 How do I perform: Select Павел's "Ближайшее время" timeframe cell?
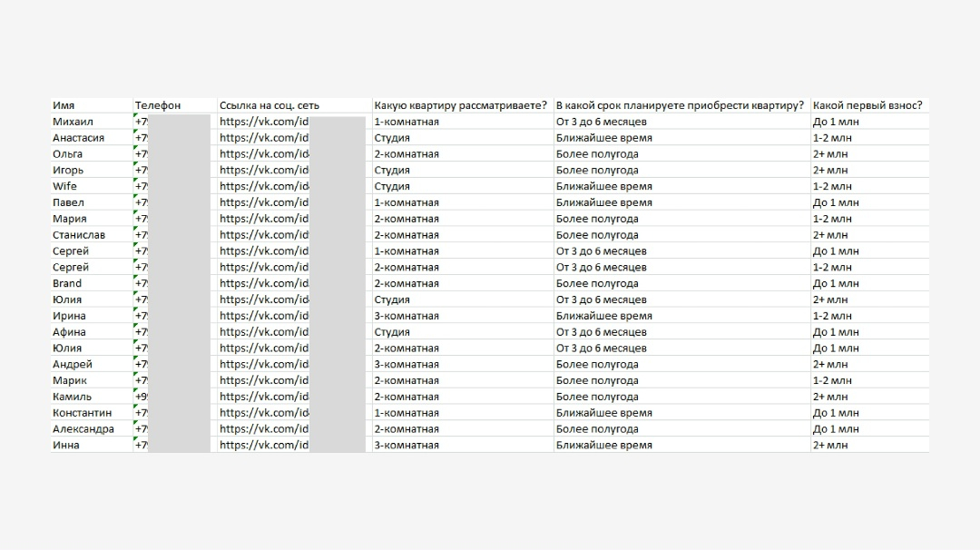[x=603, y=202]
